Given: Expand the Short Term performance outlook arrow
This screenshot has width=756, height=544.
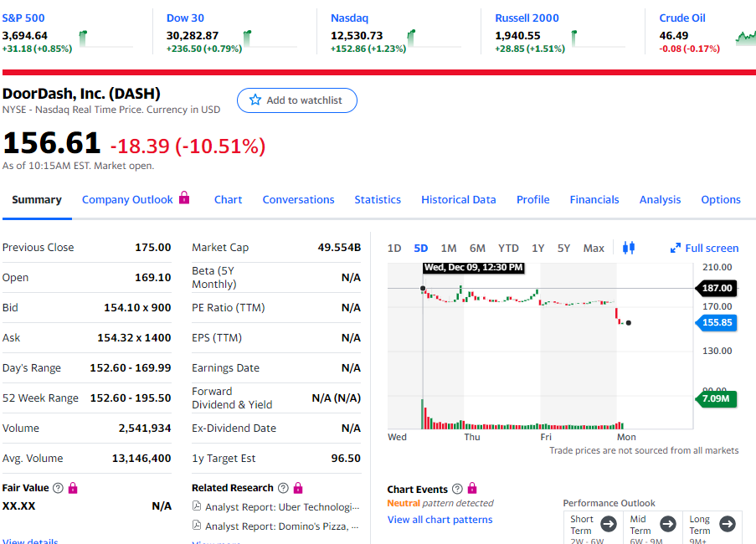Looking at the screenshot, I should point(609,524).
